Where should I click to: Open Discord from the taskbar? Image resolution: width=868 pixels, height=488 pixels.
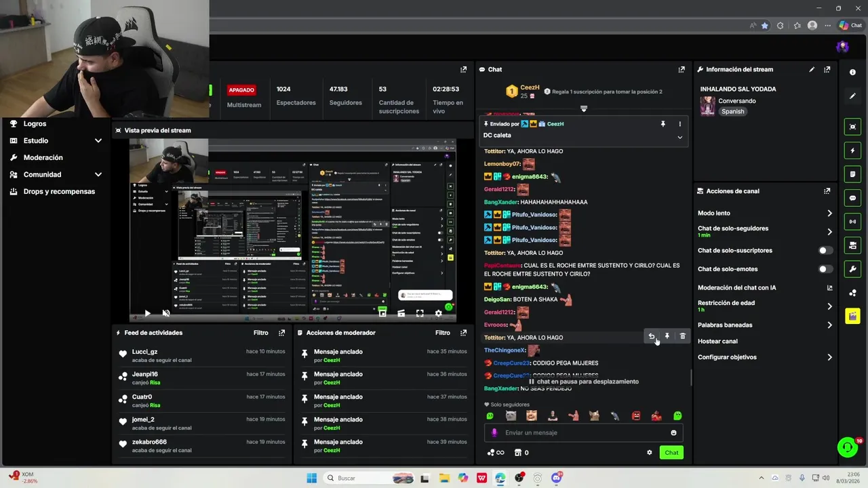(x=557, y=478)
